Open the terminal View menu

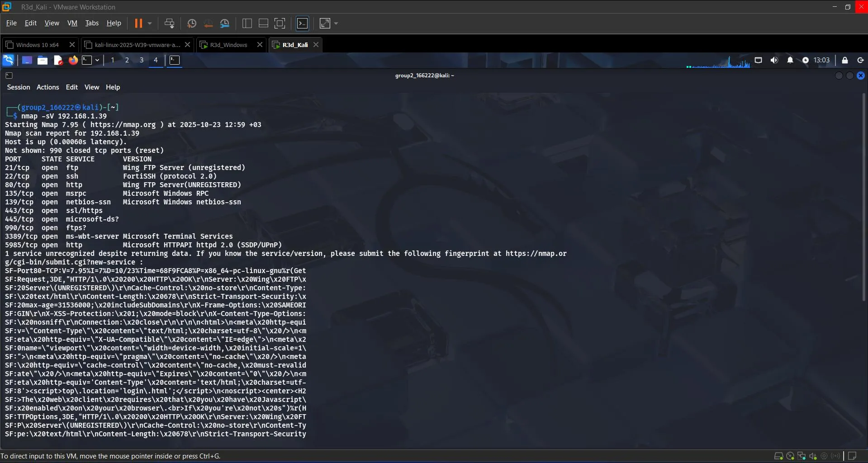pyautogui.click(x=92, y=87)
